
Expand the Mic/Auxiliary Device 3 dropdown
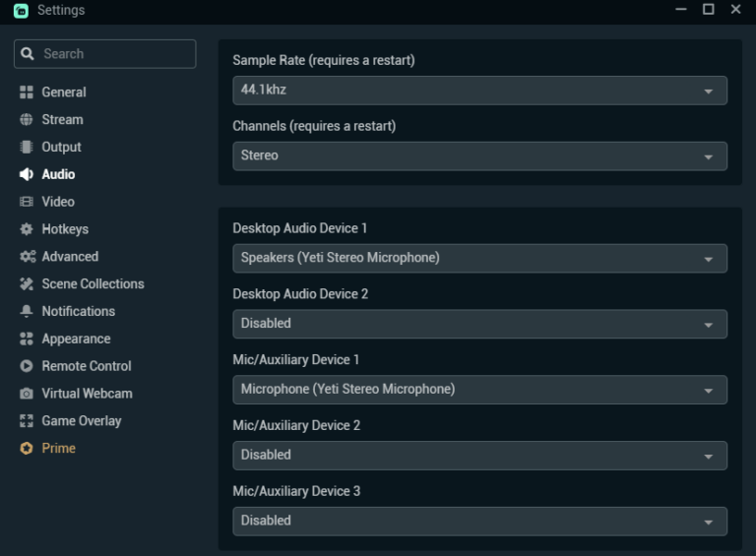tap(479, 521)
